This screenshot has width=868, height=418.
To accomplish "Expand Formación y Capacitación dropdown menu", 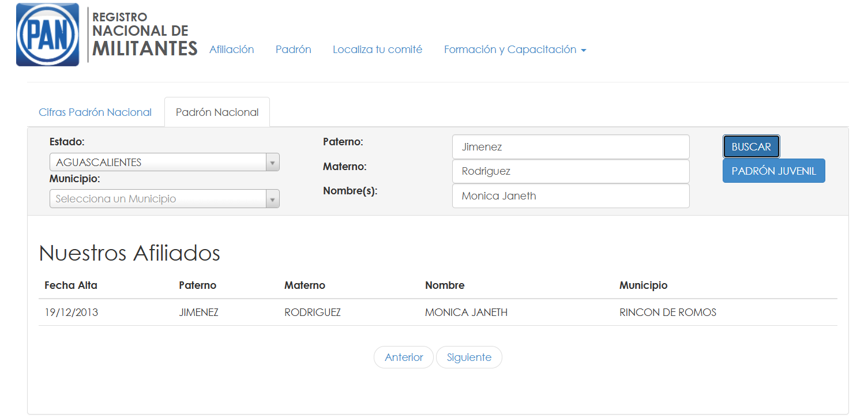I will tap(514, 50).
